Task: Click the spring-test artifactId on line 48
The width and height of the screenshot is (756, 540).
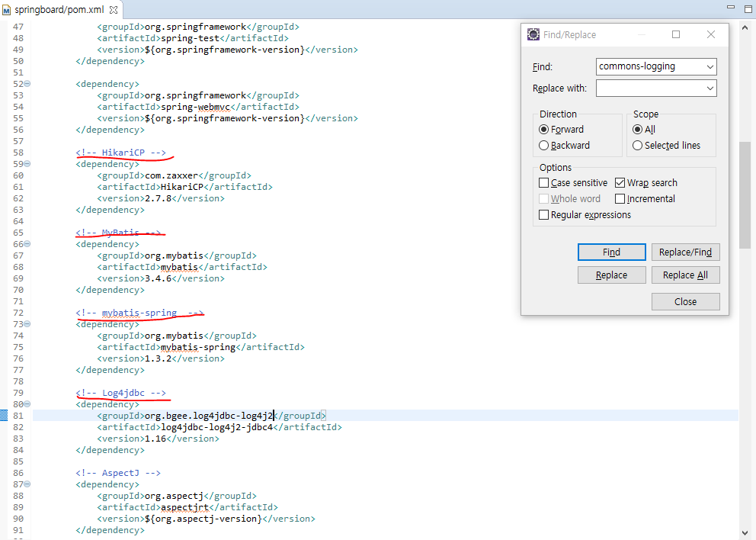Action: [190, 38]
